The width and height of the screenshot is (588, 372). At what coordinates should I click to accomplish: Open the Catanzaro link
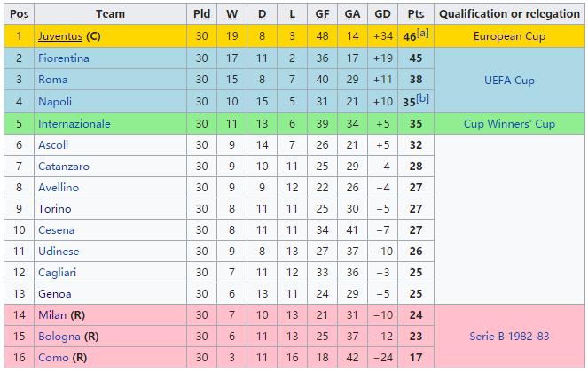coord(62,166)
